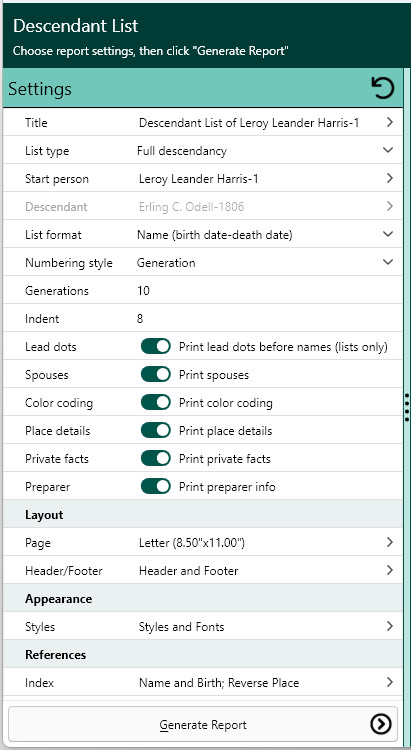Open the Numbering style dropdown
Viewport: 411px width, 750px height.
click(388, 262)
